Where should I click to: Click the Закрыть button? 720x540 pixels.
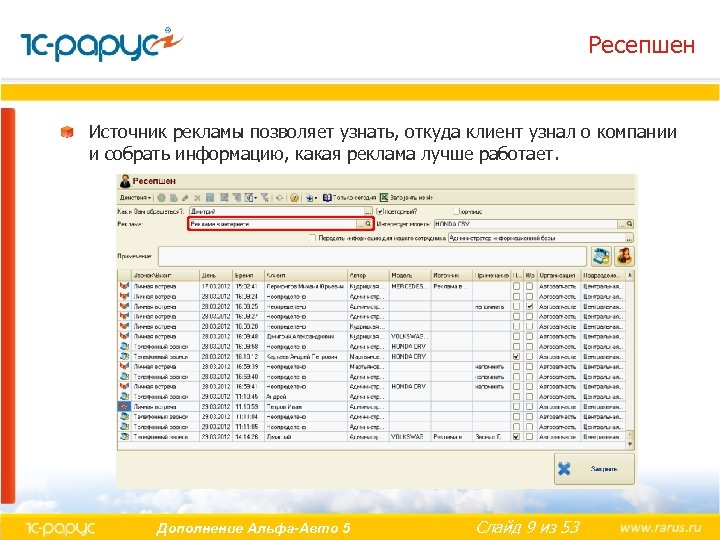coord(594,469)
